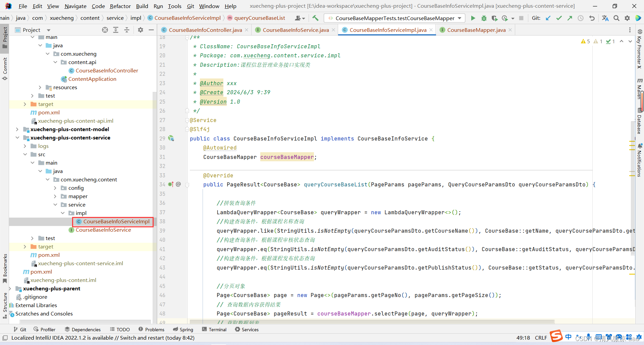This screenshot has height=345, width=644.
Task: Open the Terminal tool window
Action: pyautogui.click(x=214, y=330)
